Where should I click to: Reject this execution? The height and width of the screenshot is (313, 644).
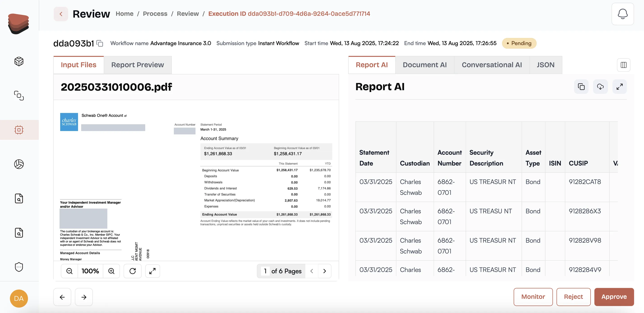(573, 297)
